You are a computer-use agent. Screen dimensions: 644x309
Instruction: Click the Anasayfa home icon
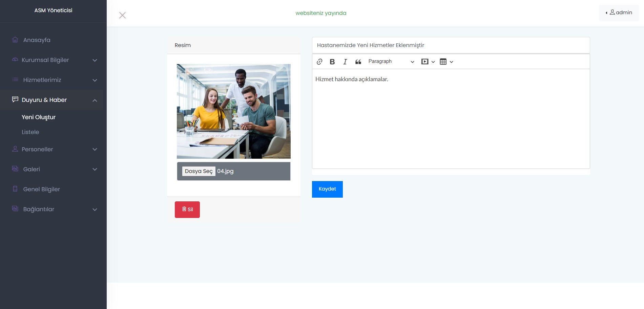pyautogui.click(x=15, y=40)
